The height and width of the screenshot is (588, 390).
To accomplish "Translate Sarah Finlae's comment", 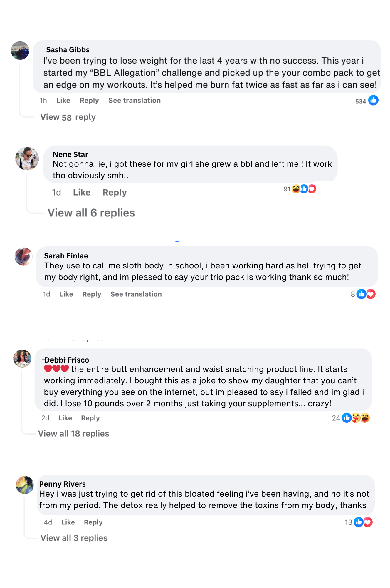I will [136, 294].
